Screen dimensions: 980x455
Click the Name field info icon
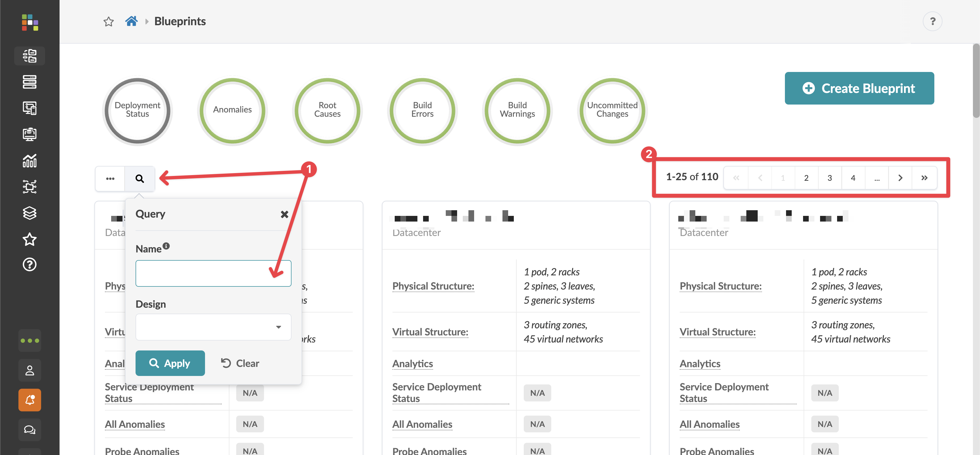[x=166, y=246]
